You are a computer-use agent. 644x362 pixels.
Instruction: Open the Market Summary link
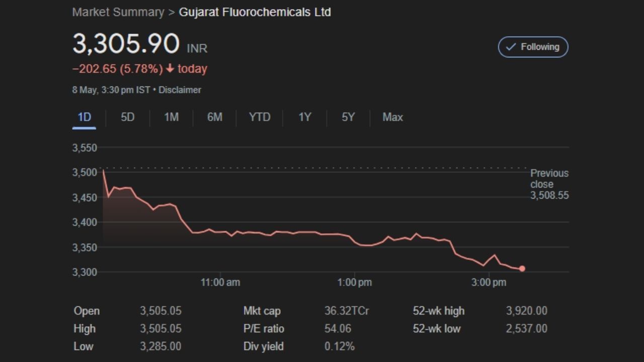click(x=118, y=12)
